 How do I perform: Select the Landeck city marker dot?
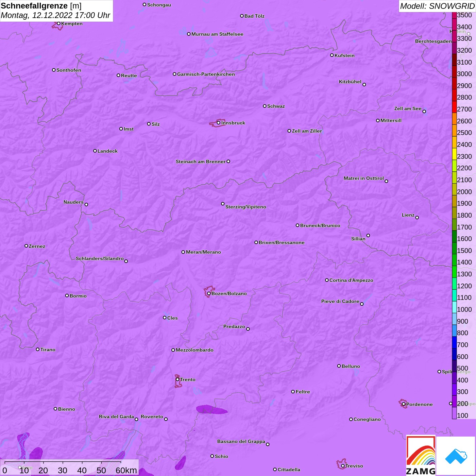(x=95, y=151)
